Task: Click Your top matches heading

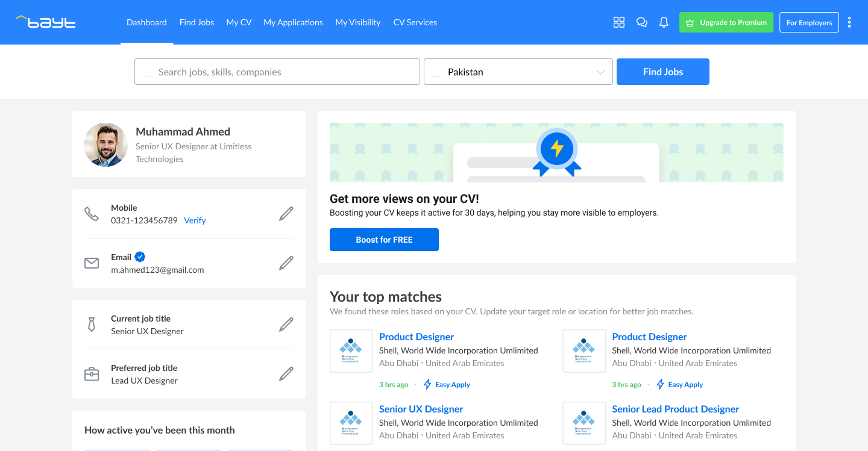Action: (x=386, y=297)
